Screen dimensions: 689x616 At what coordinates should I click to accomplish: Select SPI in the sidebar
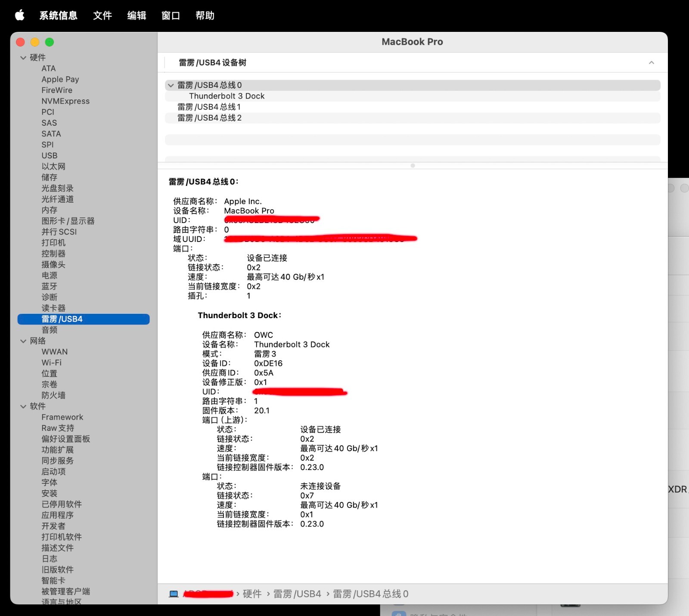click(47, 145)
